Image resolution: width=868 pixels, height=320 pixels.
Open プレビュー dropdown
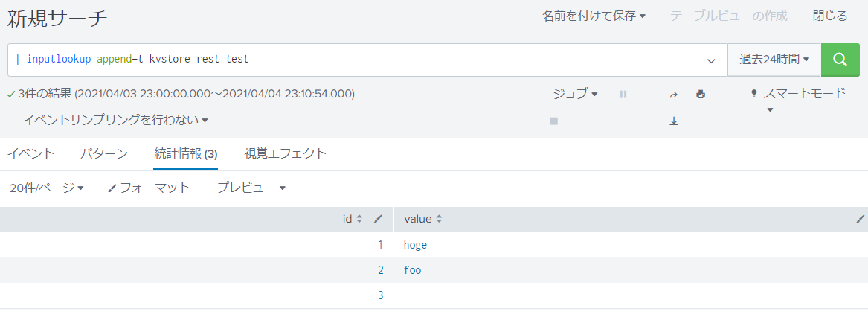[251, 188]
